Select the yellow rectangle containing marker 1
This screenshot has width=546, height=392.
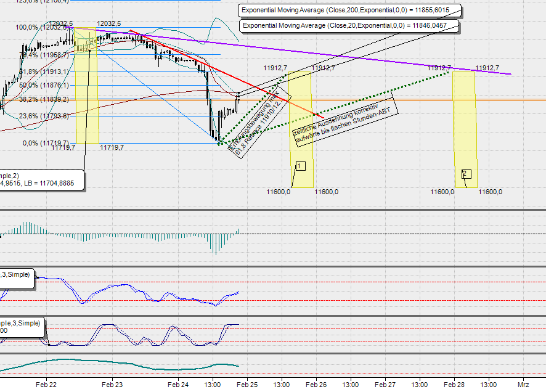coord(301,130)
